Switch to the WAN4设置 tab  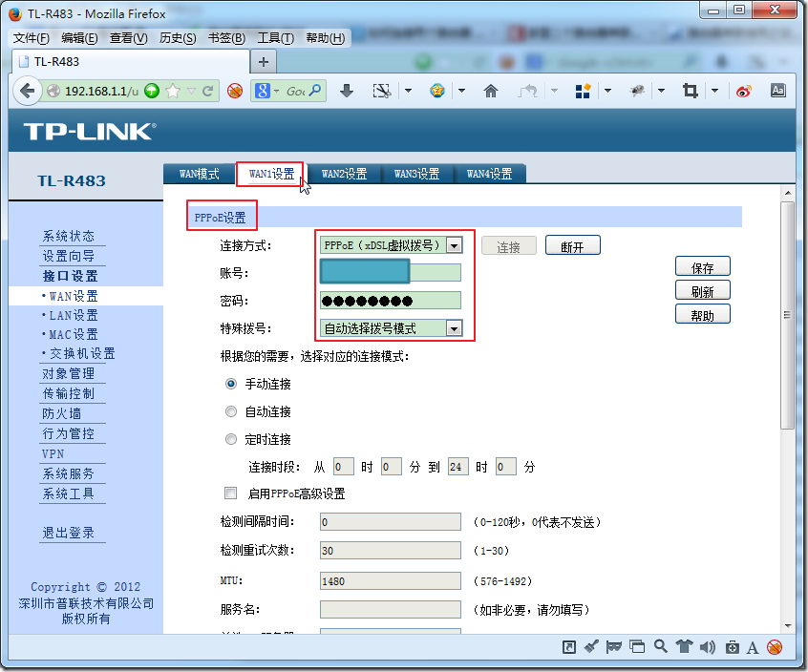pyautogui.click(x=489, y=174)
